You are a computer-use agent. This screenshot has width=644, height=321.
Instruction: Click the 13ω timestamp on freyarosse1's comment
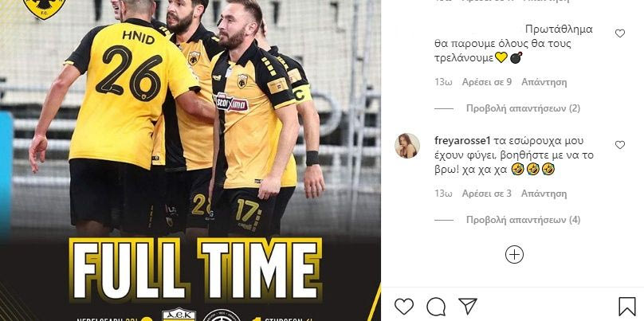tap(443, 194)
